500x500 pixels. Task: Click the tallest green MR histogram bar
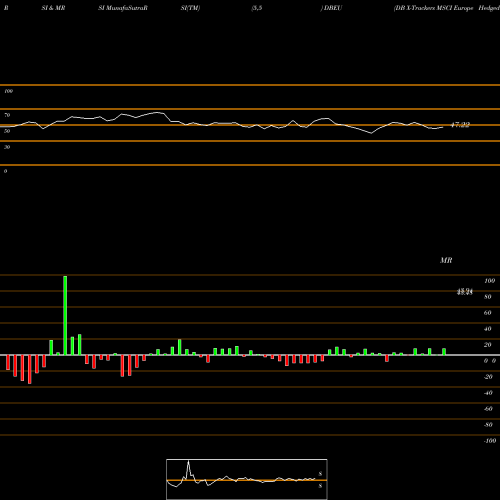pyautogui.click(x=65, y=315)
